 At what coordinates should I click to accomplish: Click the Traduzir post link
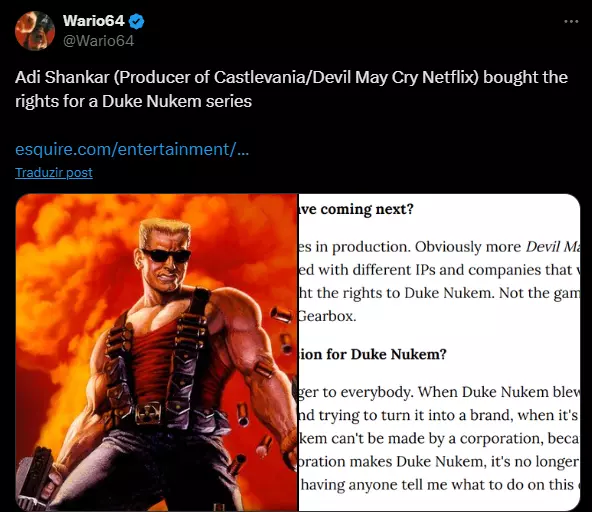click(54, 173)
